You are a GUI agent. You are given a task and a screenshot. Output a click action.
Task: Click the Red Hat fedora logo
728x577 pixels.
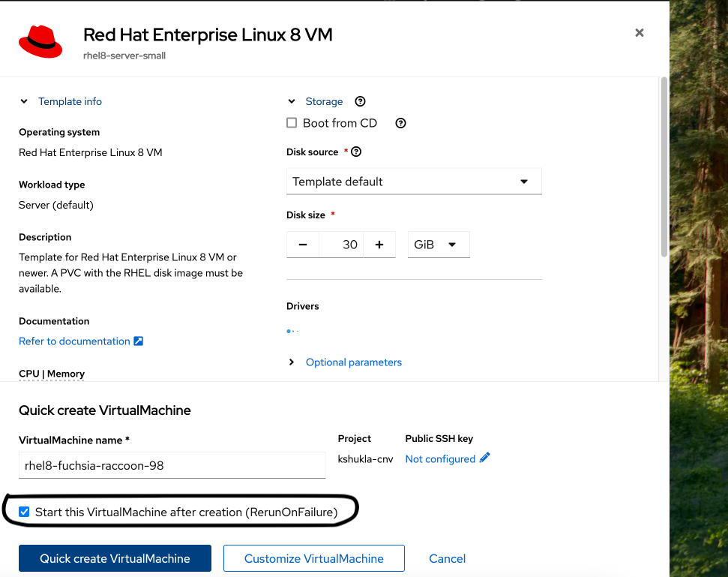(x=40, y=41)
